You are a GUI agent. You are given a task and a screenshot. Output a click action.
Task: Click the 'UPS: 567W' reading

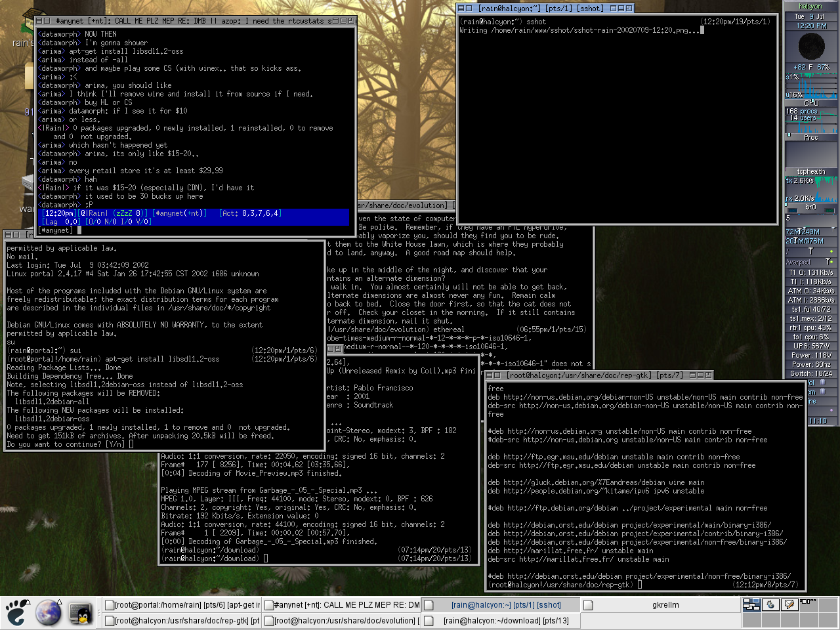coord(811,346)
